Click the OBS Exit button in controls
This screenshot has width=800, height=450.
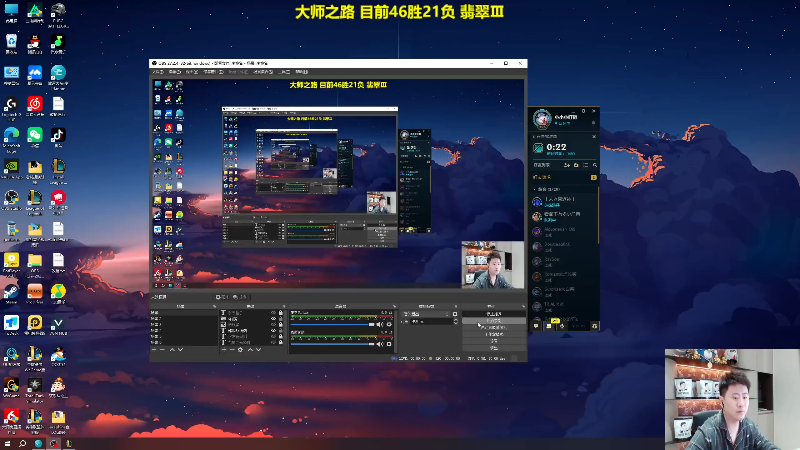(x=494, y=348)
